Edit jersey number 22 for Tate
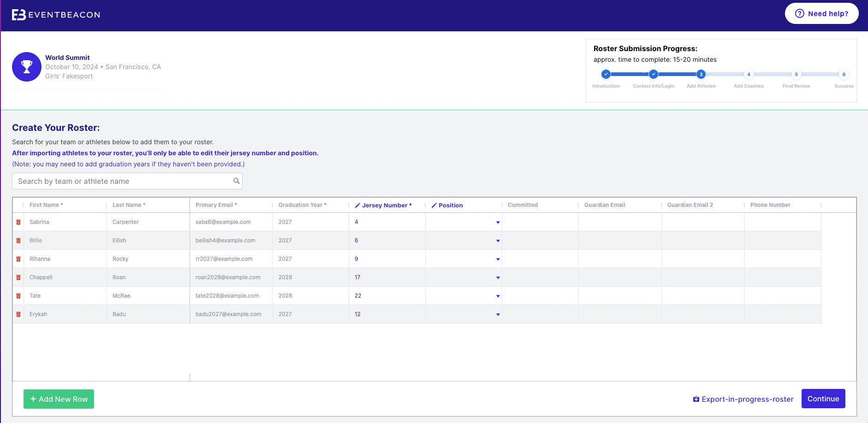The height and width of the screenshot is (423, 868). [387, 296]
